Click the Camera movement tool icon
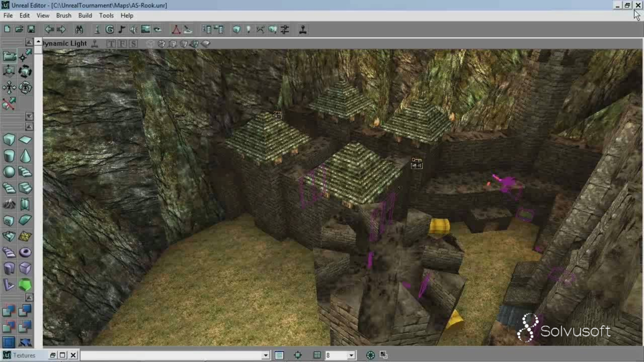The image size is (644, 362). click(x=9, y=56)
